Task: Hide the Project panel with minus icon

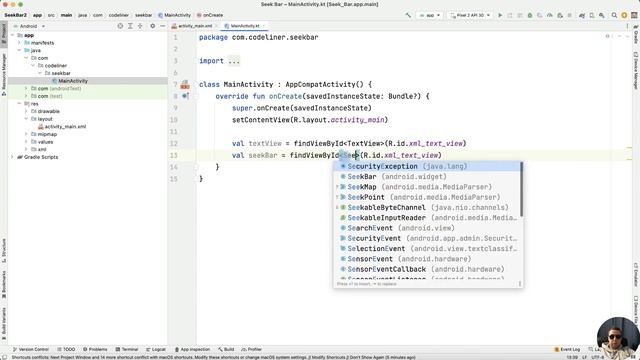Action: (x=162, y=26)
